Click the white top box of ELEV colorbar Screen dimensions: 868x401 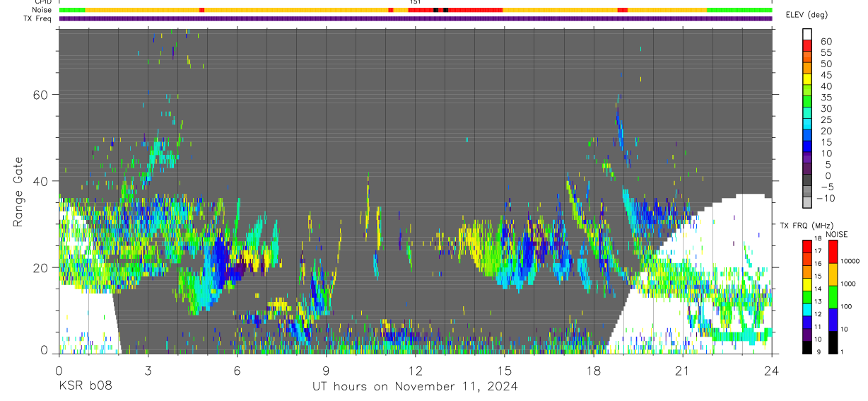[807, 33]
